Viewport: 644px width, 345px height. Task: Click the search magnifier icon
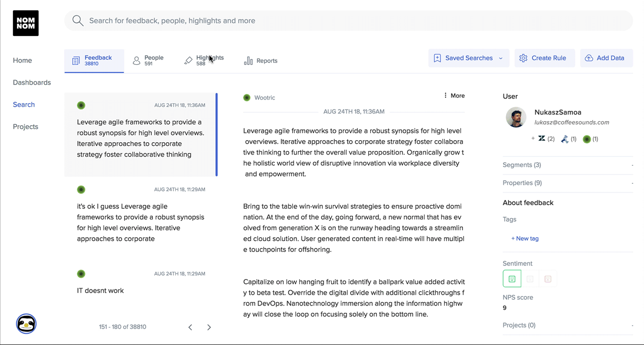[77, 21]
